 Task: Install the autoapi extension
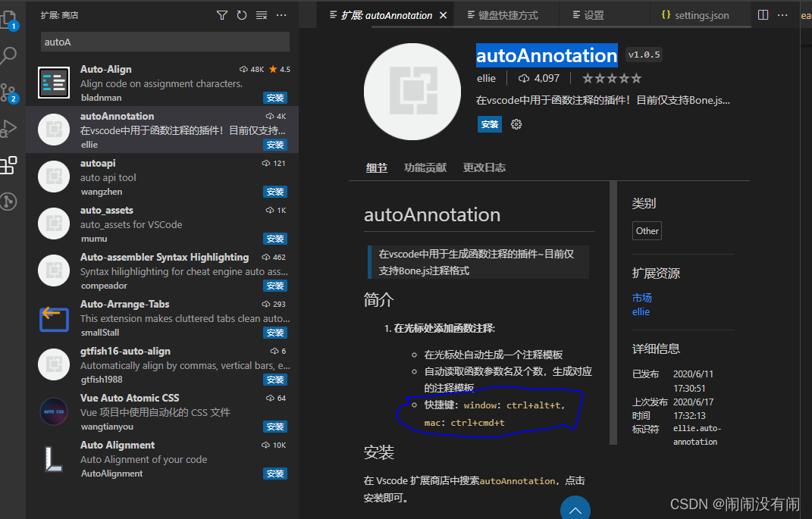pos(275,192)
